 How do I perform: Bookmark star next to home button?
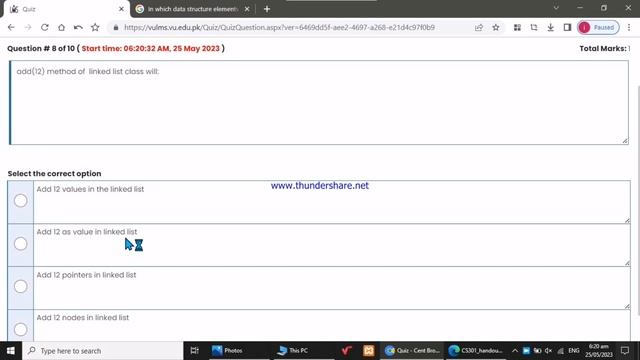click(x=95, y=27)
